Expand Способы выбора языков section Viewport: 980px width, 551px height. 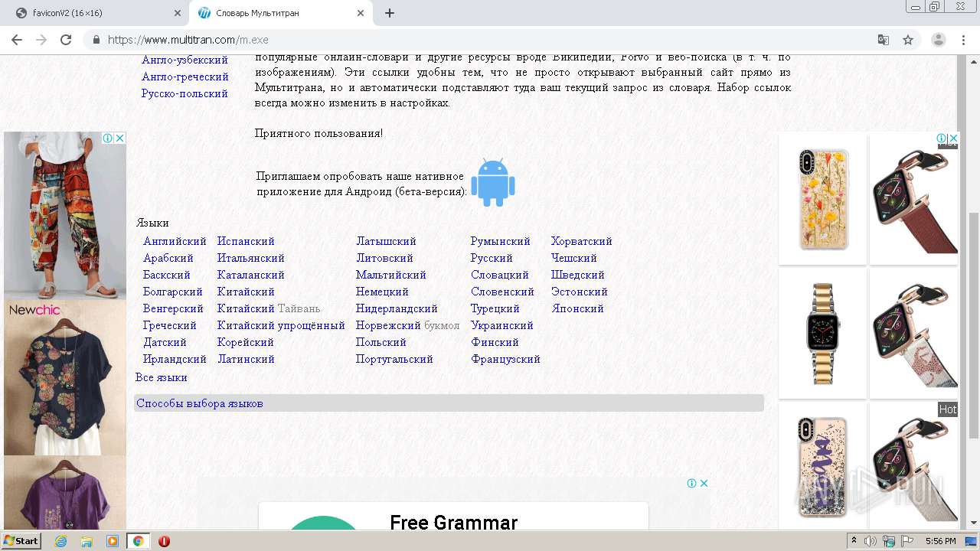click(200, 403)
